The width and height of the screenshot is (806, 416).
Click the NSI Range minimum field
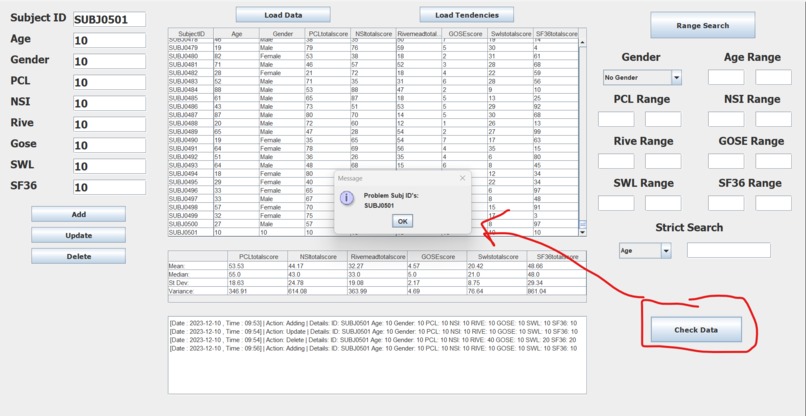point(726,119)
